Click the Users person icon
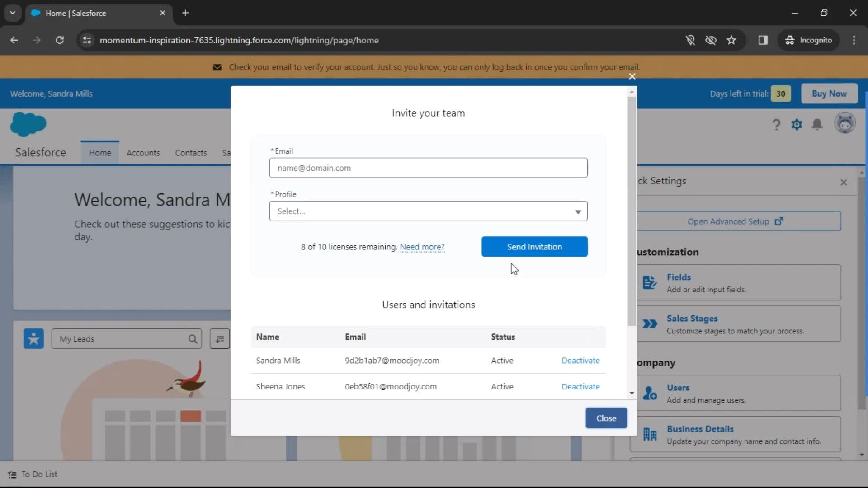Viewport: 868px width, 488px height. [x=650, y=393]
